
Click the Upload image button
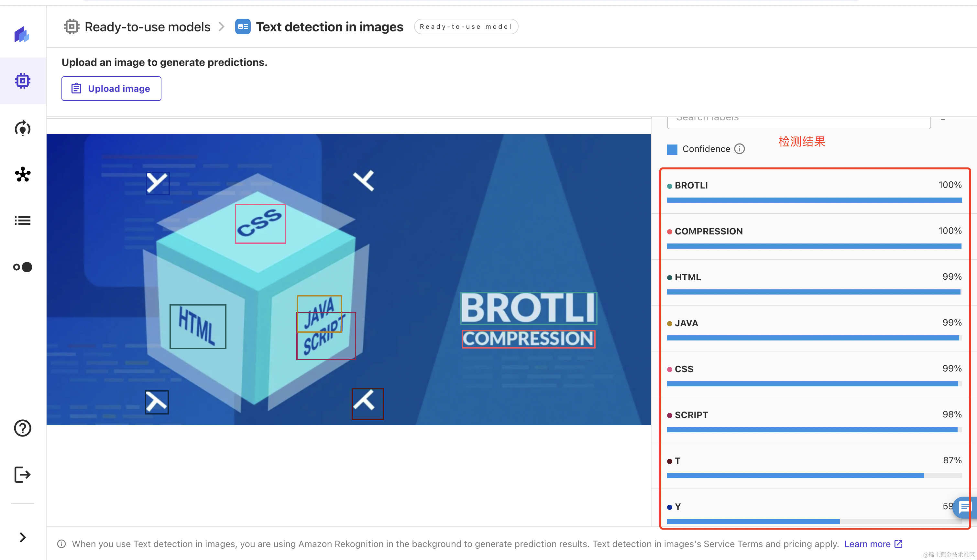[111, 88]
